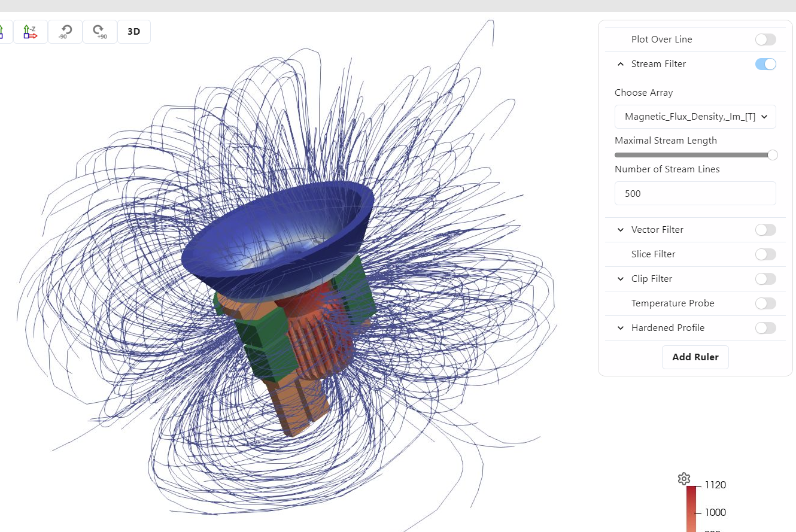The height and width of the screenshot is (532, 796).
Task: Toggle the Slice Filter switch on
Action: point(765,254)
